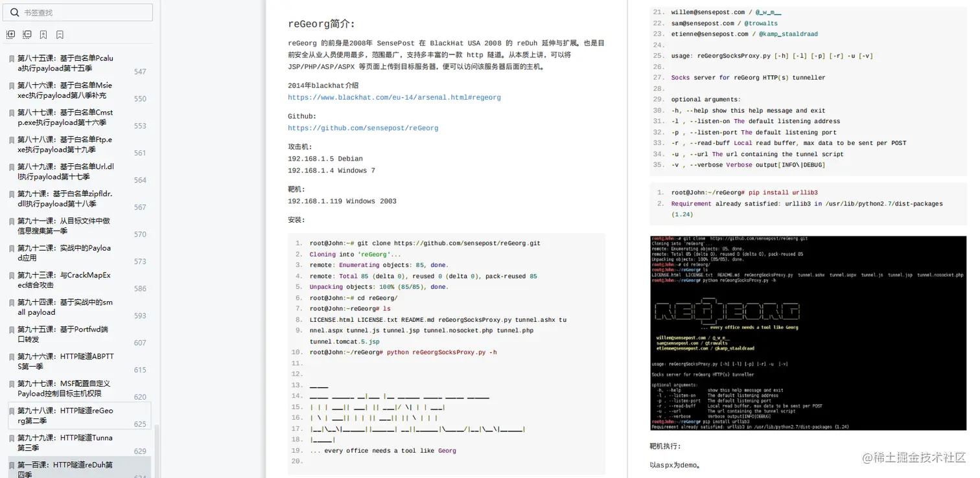Click bookmark icon beside 第八十七课 entry
980x478 pixels.
12,113
